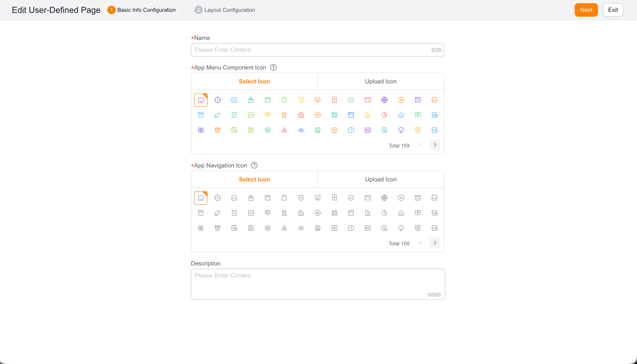
Task: Choose the red bar chart App Menu Component icon
Action: (x=301, y=115)
